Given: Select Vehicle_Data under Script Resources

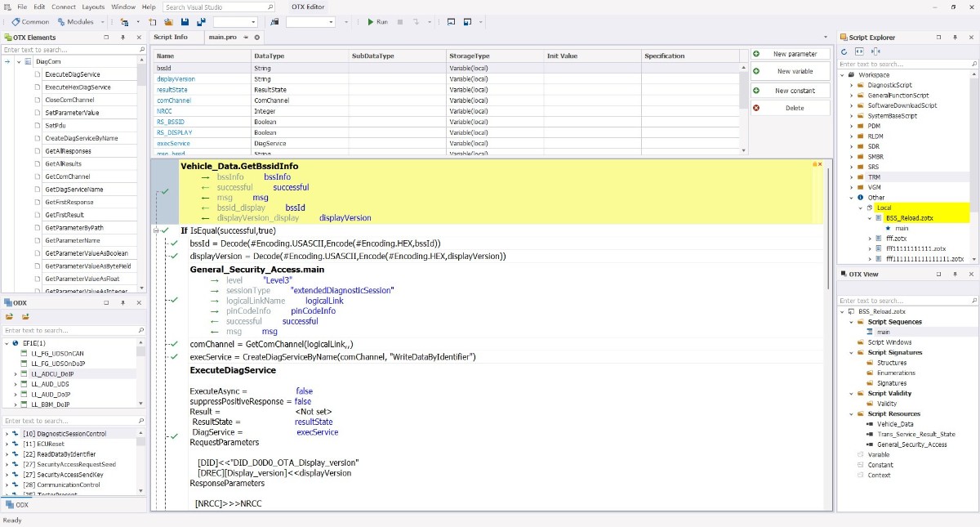Looking at the screenshot, I should [x=895, y=424].
